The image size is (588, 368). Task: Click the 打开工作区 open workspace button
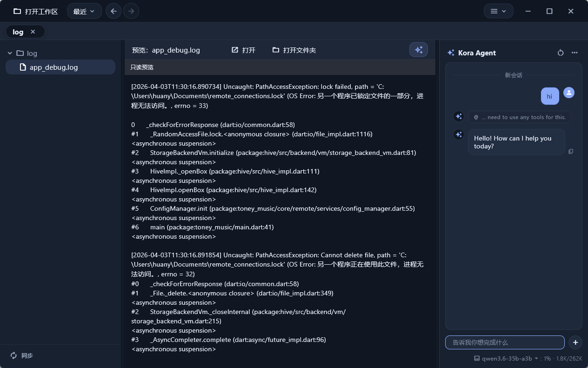point(35,11)
